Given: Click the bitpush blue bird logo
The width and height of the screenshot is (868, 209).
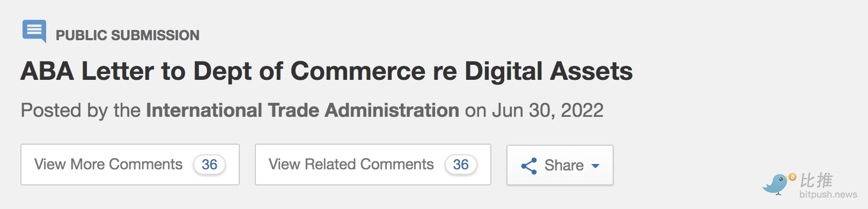Looking at the screenshot, I should coord(775,184).
